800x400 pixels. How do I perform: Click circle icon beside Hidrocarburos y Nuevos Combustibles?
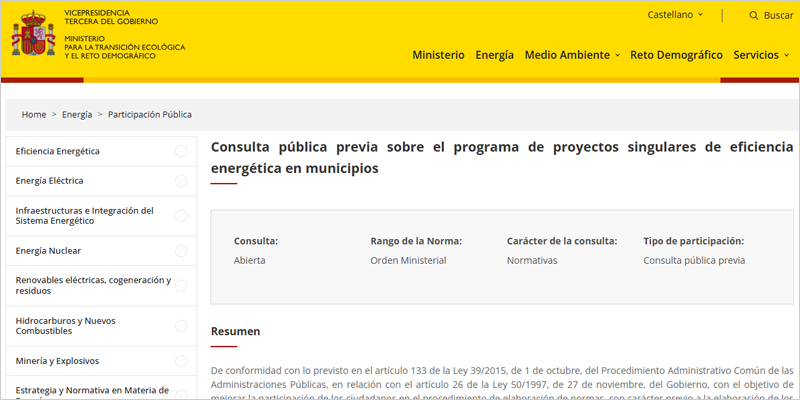pos(181,326)
